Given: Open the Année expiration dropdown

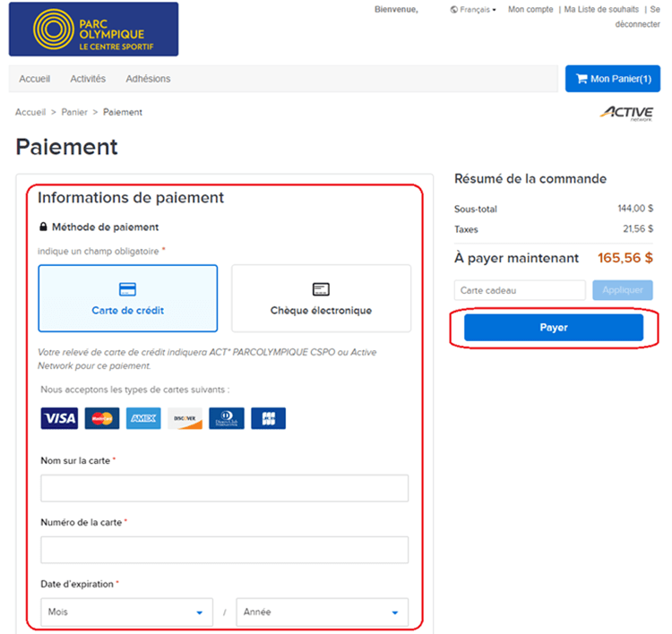Looking at the screenshot, I should 322,613.
